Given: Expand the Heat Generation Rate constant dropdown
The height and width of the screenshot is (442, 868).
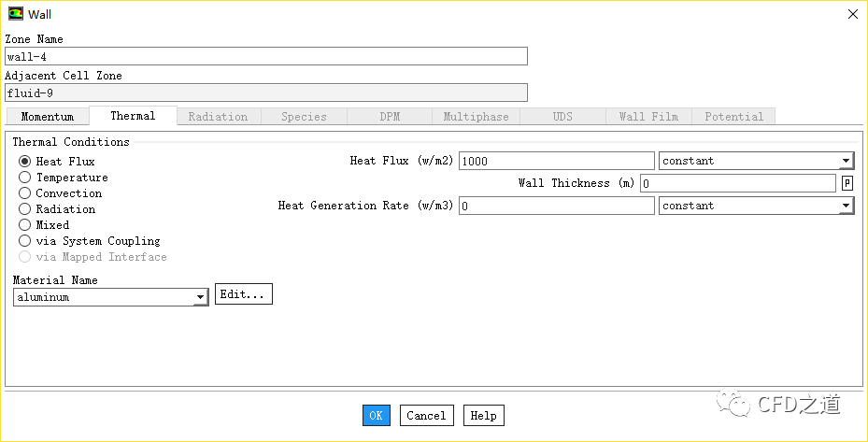Looking at the screenshot, I should coord(756,206).
